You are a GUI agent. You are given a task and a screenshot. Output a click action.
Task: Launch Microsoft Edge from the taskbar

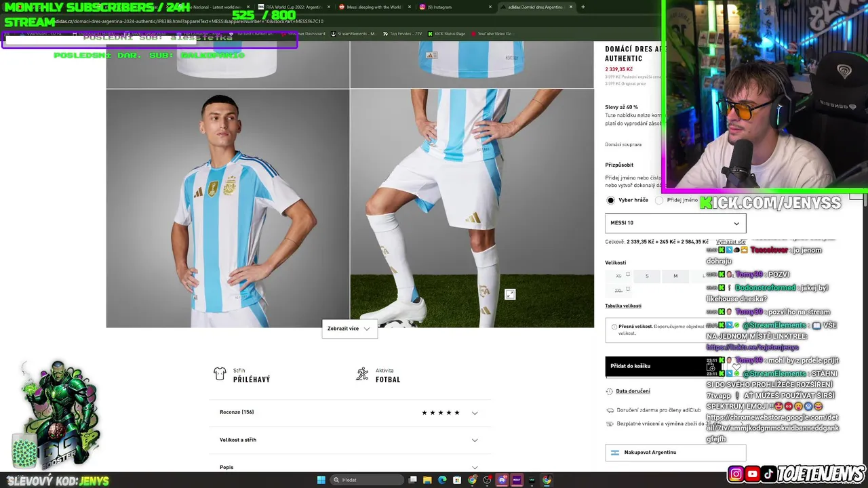[x=442, y=480]
